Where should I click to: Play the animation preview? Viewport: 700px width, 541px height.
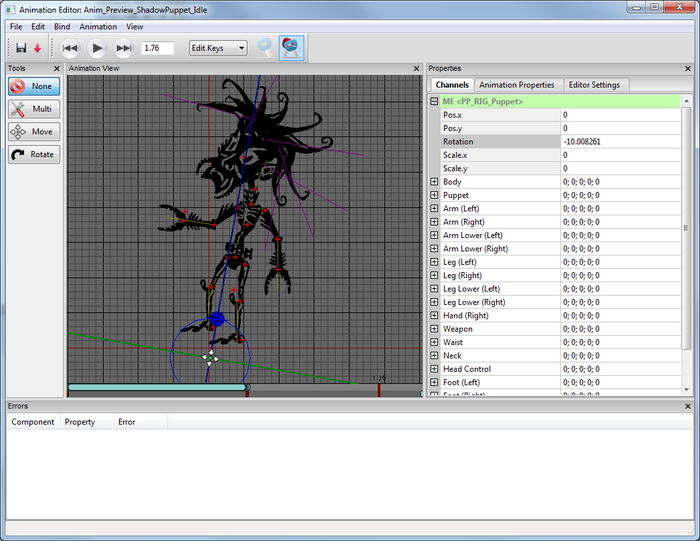[97, 48]
